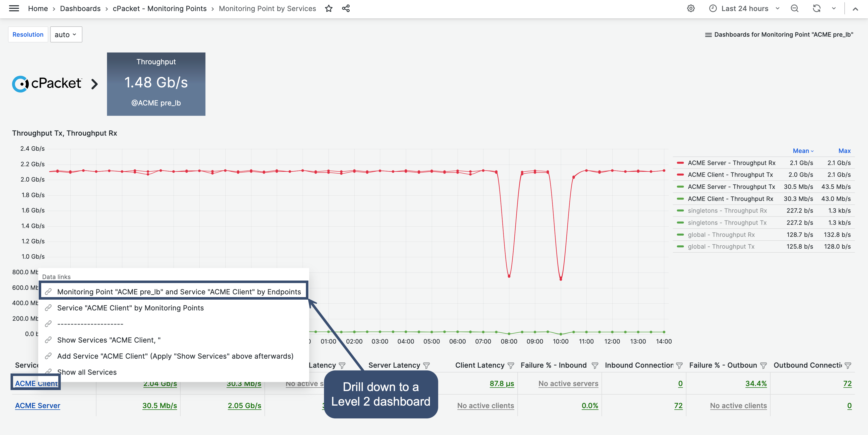Click the Throughput Tx, Throughput Rx panel title

(64, 133)
